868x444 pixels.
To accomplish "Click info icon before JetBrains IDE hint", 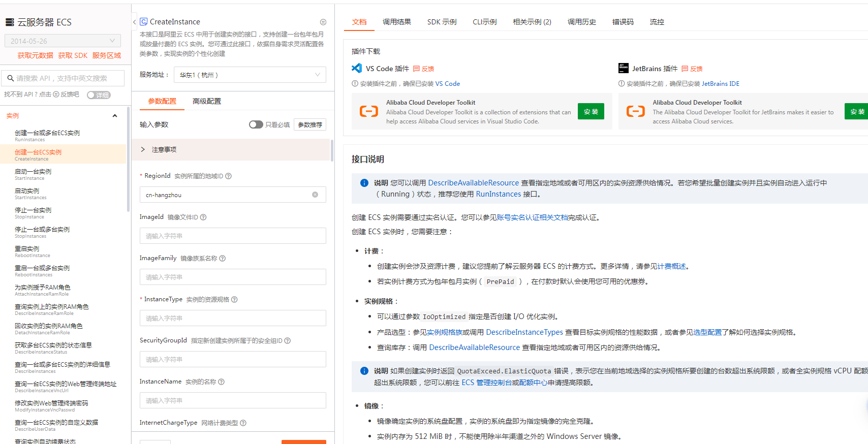I will [x=622, y=84].
